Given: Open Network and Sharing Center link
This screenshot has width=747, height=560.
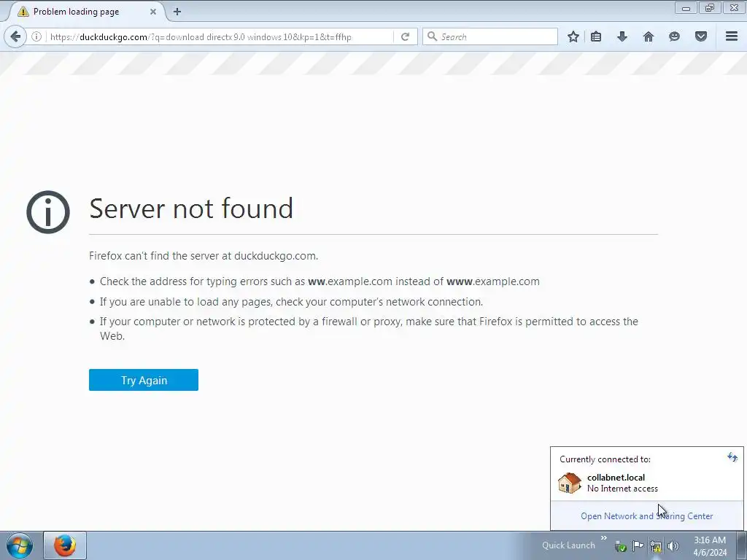Looking at the screenshot, I should (x=646, y=516).
